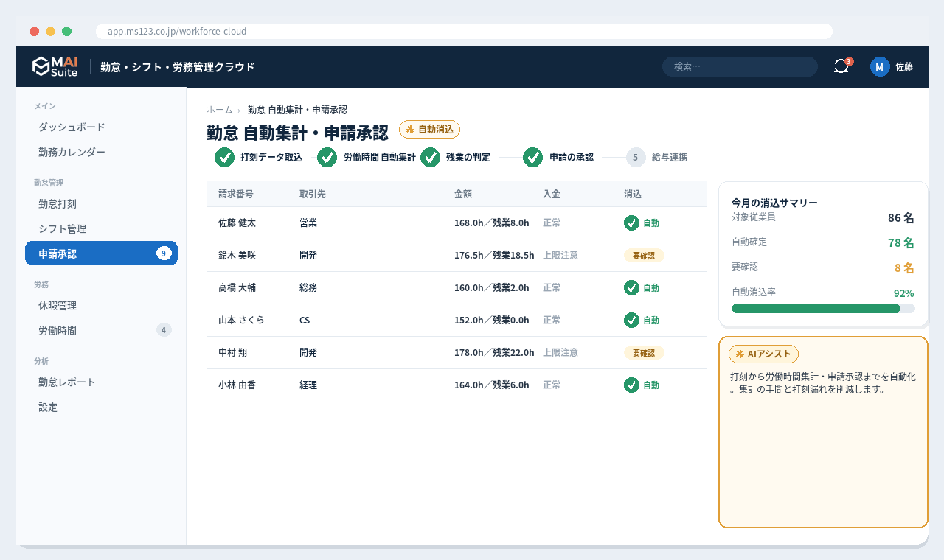Click the 自動確定 78名 value
The image size is (944, 560).
coord(901,242)
